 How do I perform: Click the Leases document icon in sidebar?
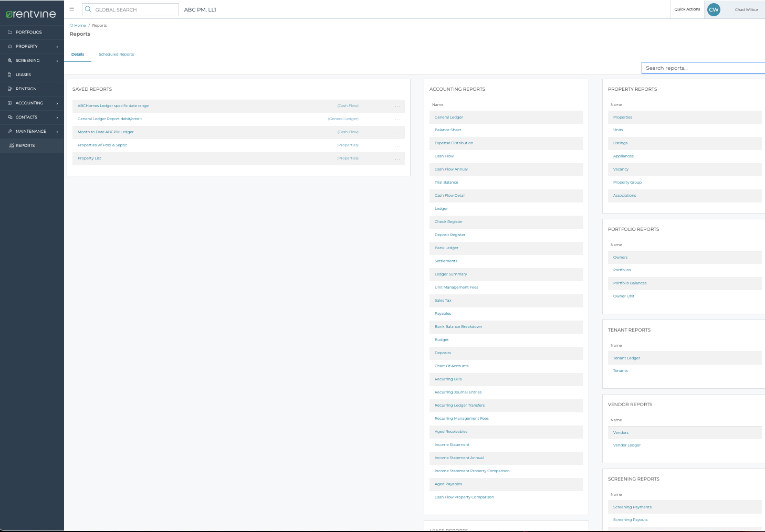[x=10, y=75]
